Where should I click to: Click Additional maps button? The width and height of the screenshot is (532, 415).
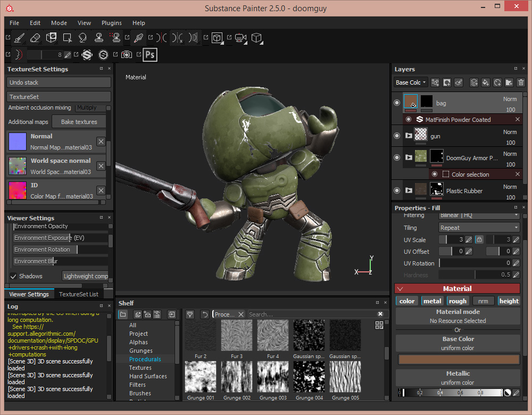[x=28, y=122]
